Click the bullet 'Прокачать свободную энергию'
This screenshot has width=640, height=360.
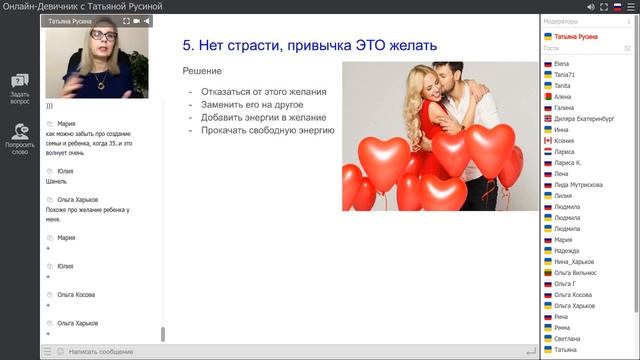point(268,131)
